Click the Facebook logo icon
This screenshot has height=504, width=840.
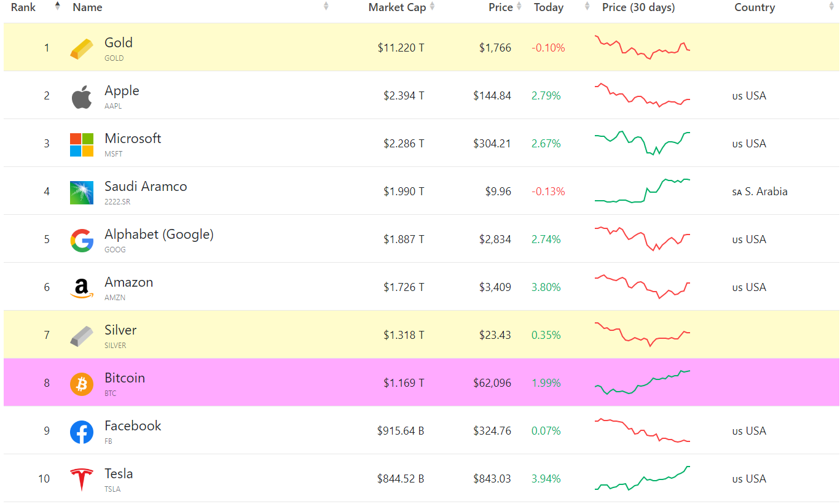pyautogui.click(x=82, y=432)
